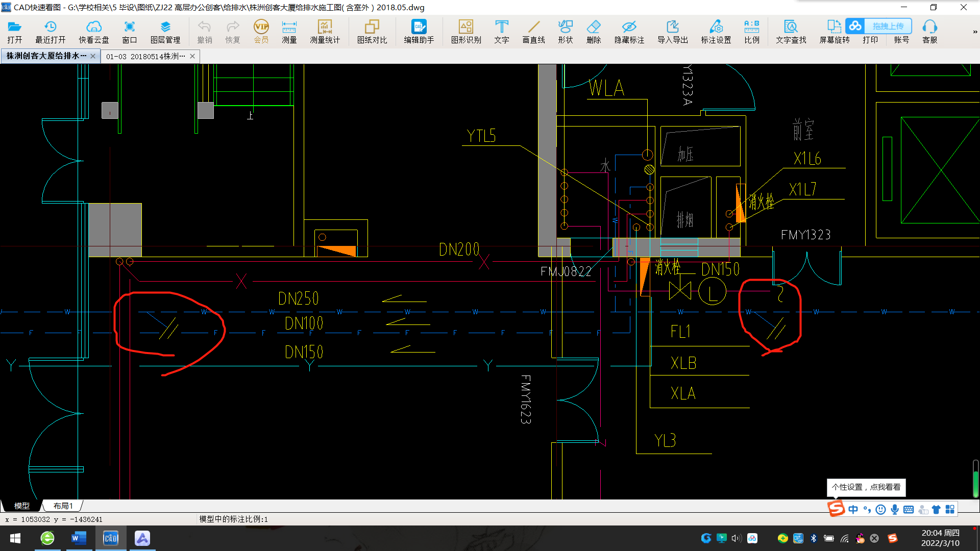980x551 pixels.
Task: Close the 株洲创客大厦给排水 tab
Action: point(93,56)
